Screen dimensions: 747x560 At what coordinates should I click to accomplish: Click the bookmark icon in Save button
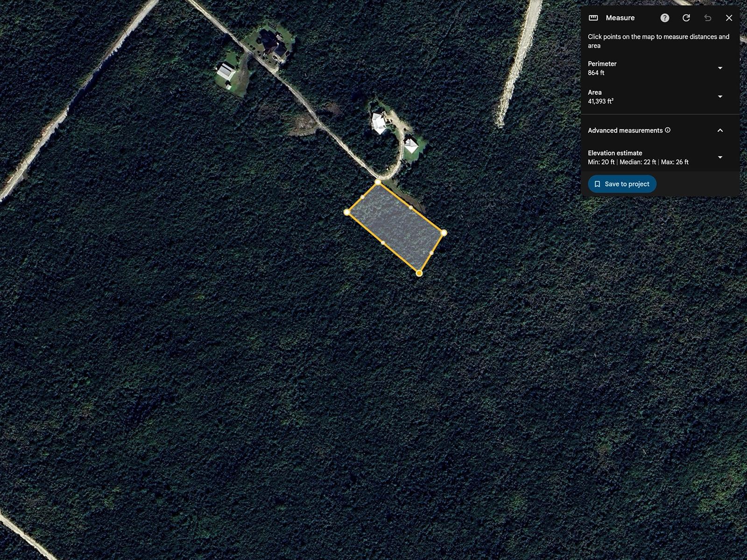597,184
